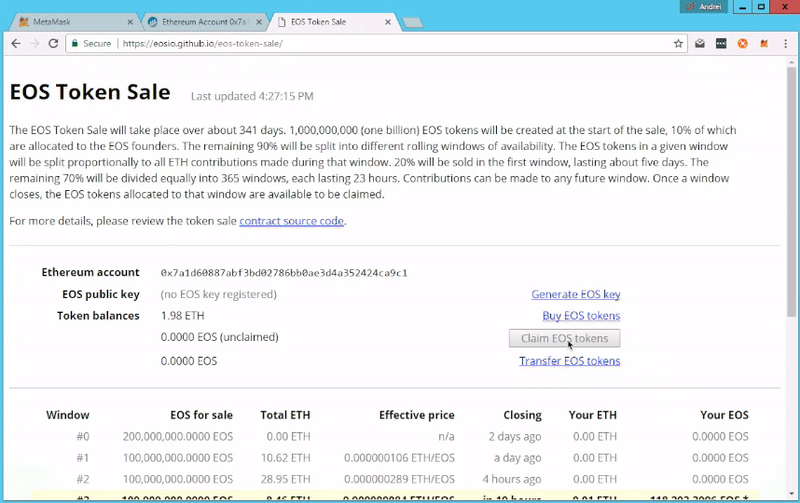Image resolution: width=800 pixels, height=503 pixels.
Task: Click the Your EOS column header
Action: point(724,415)
